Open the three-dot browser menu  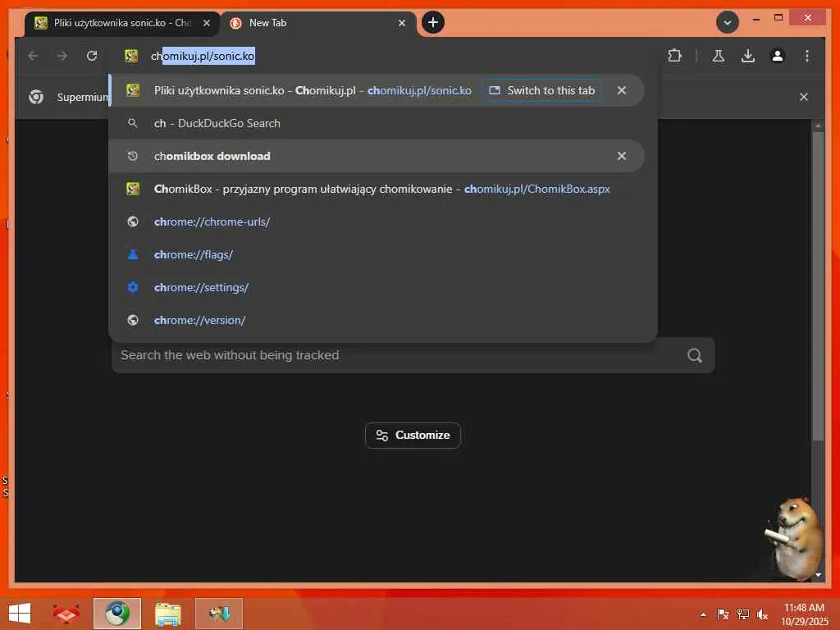coord(807,56)
